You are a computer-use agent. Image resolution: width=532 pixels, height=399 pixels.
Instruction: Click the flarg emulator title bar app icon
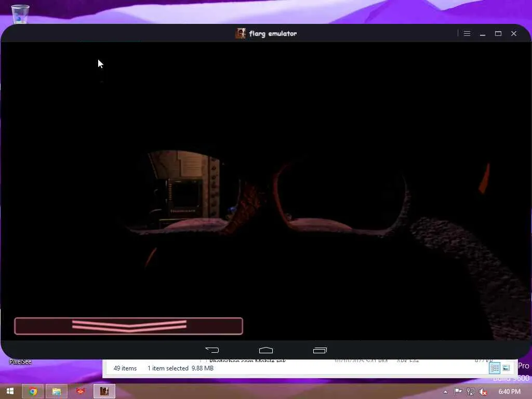click(241, 33)
